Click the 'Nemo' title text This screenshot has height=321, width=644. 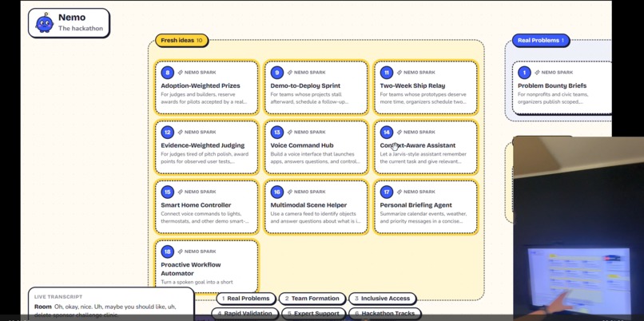coord(72,18)
